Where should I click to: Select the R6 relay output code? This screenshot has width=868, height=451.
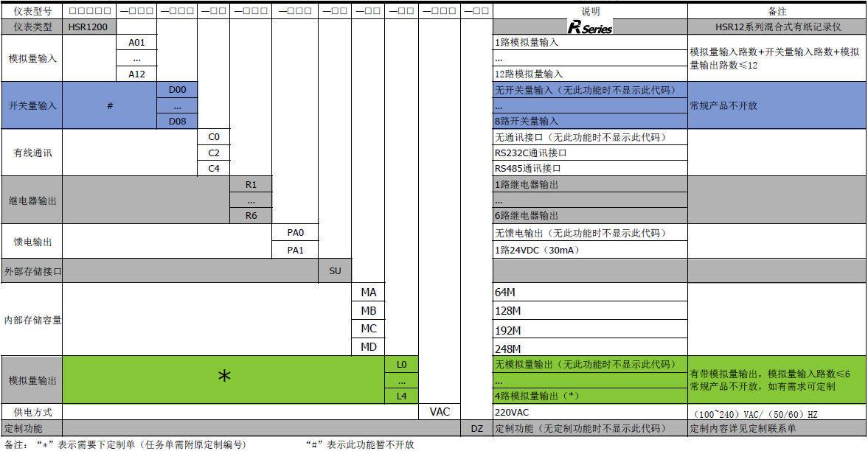click(251, 216)
